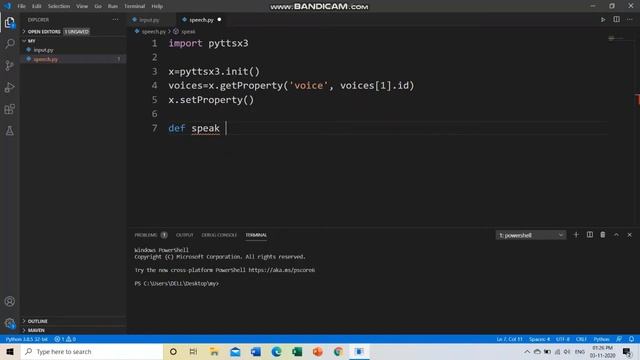Open the notifications bell in status bar

click(631, 339)
